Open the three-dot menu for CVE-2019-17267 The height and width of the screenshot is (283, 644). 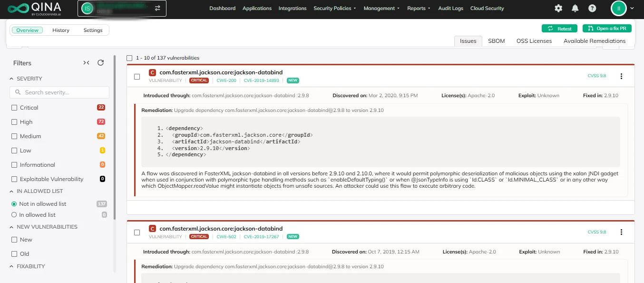coord(621,232)
